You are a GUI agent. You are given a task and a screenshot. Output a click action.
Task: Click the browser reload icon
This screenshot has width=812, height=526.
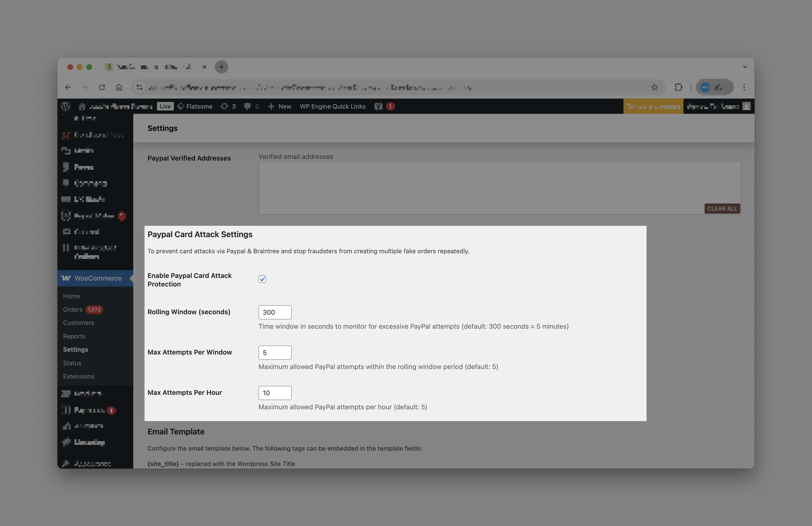pyautogui.click(x=102, y=87)
